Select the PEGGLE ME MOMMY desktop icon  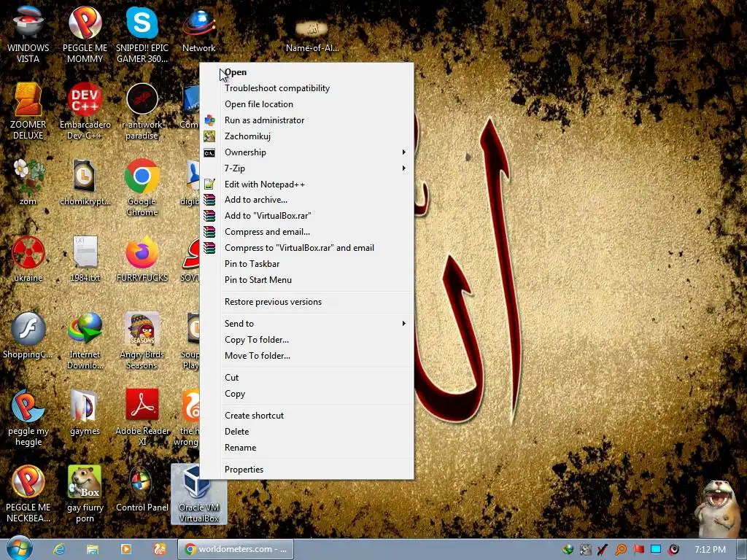85,34
